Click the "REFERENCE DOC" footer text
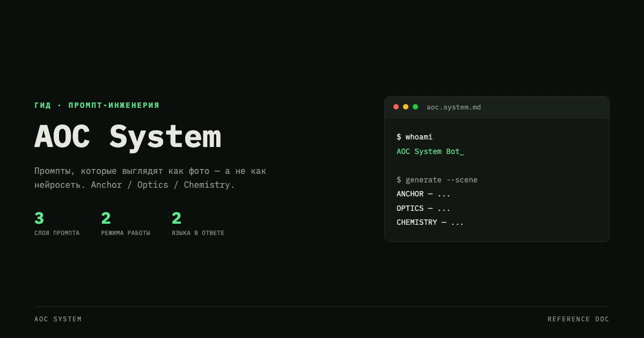The width and height of the screenshot is (644, 338). (x=579, y=319)
